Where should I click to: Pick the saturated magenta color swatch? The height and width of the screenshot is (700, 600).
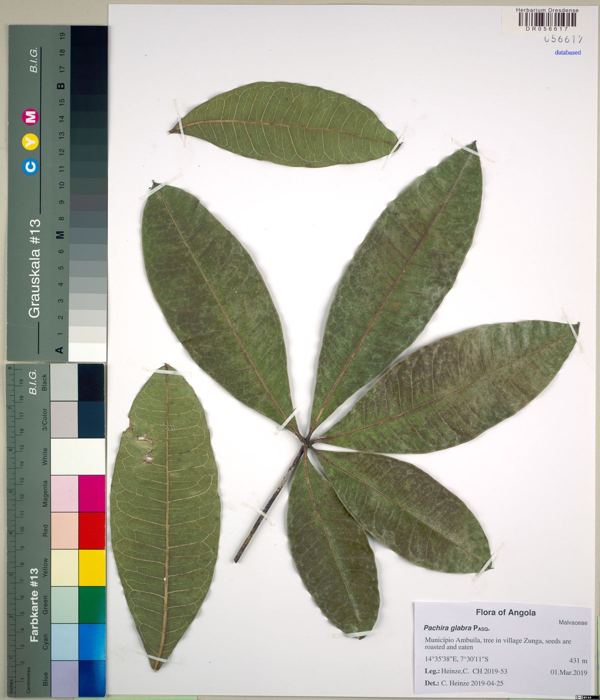pos(91,493)
